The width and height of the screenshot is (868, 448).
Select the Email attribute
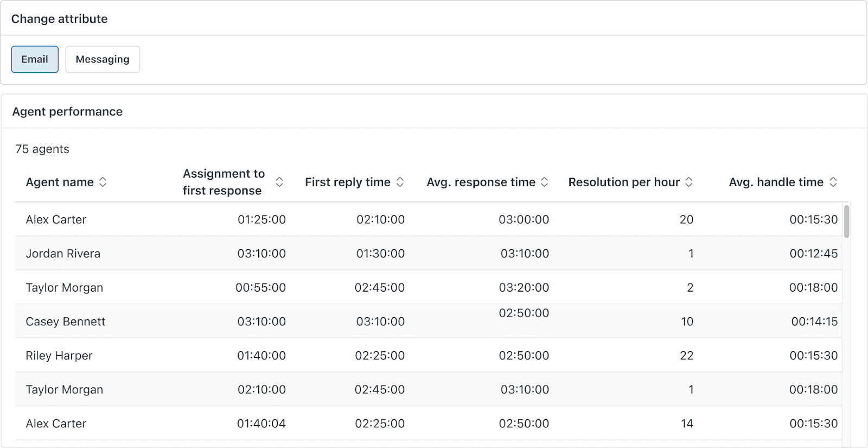35,59
